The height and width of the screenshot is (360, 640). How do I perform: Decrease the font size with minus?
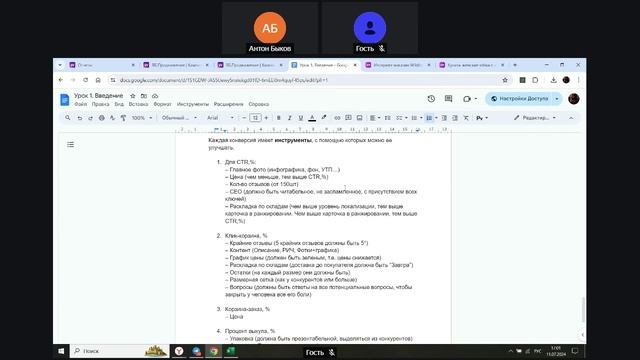244,118
